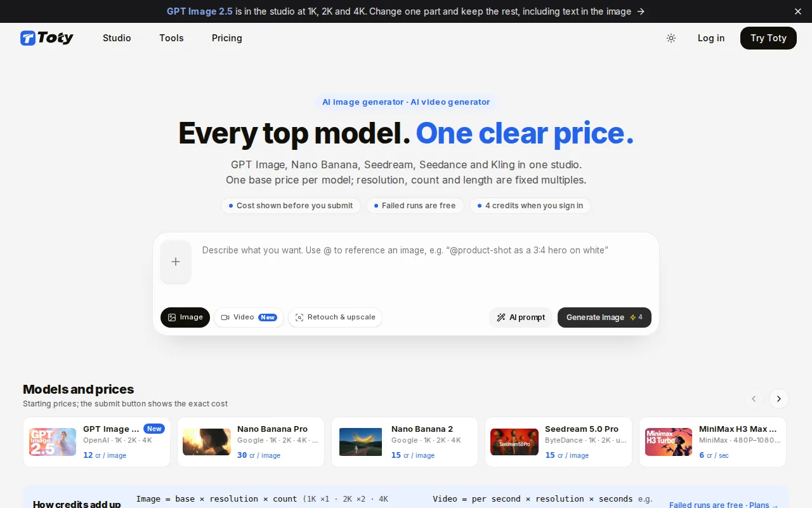The width and height of the screenshot is (812, 508).
Task: Click the 'Failed runs are free · Plans' link
Action: pyautogui.click(x=724, y=505)
